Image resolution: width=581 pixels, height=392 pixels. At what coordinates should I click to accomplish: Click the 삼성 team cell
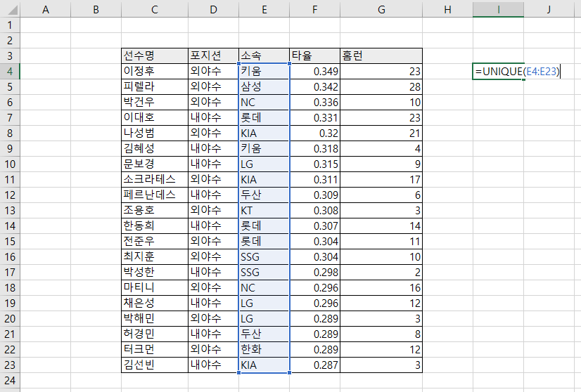point(264,86)
